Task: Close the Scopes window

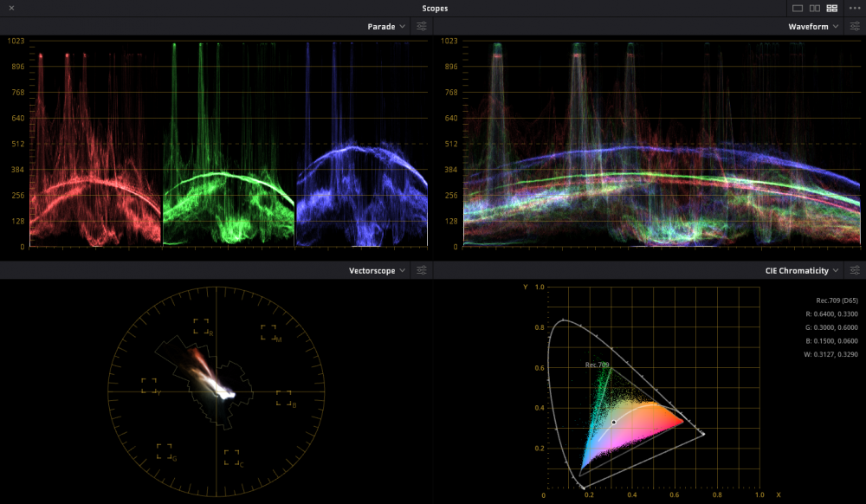Action: (x=11, y=8)
